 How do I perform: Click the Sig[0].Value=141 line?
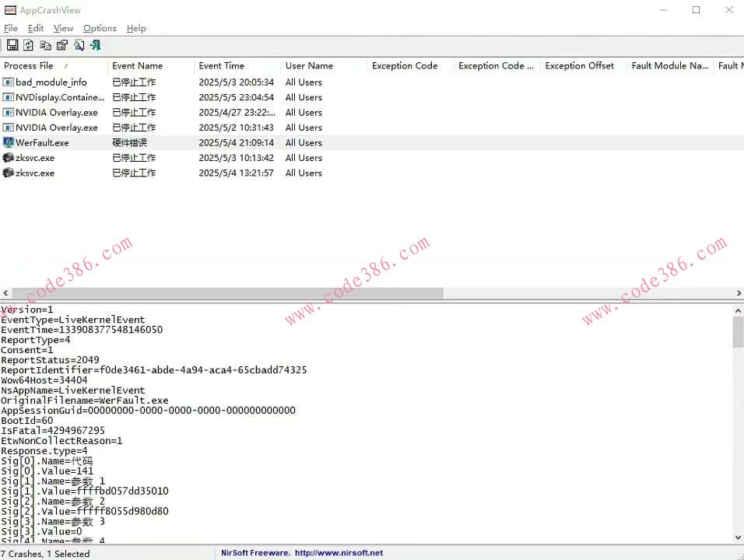click(x=47, y=471)
